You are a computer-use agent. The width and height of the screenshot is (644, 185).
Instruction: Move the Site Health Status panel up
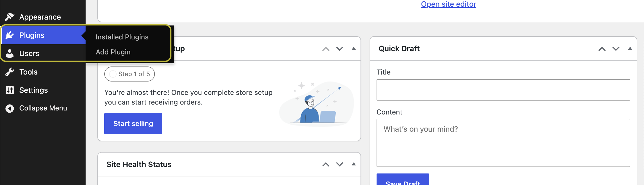click(x=326, y=164)
